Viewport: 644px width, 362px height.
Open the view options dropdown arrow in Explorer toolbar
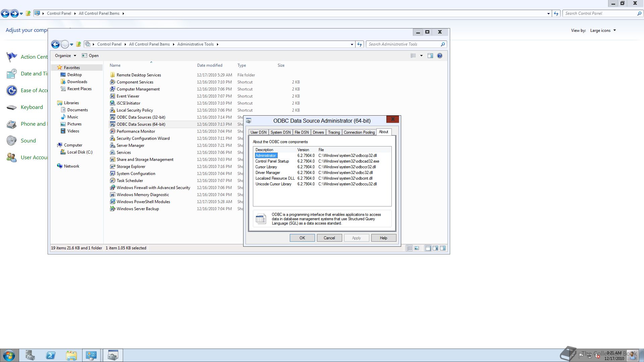coord(421,56)
